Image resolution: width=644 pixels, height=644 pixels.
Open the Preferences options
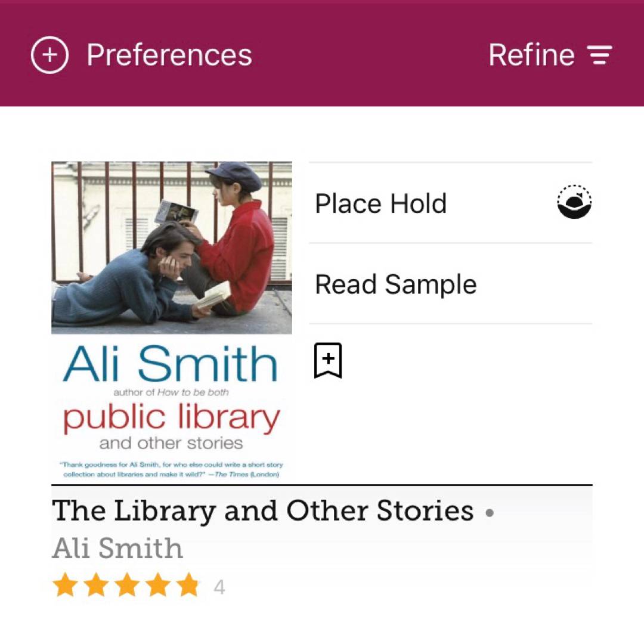point(169,55)
